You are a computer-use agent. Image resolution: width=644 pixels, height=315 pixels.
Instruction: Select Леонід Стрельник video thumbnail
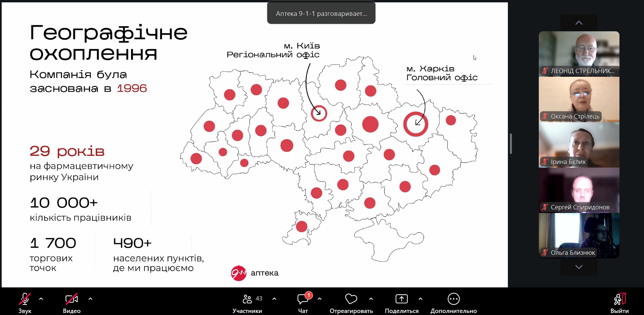tap(579, 54)
